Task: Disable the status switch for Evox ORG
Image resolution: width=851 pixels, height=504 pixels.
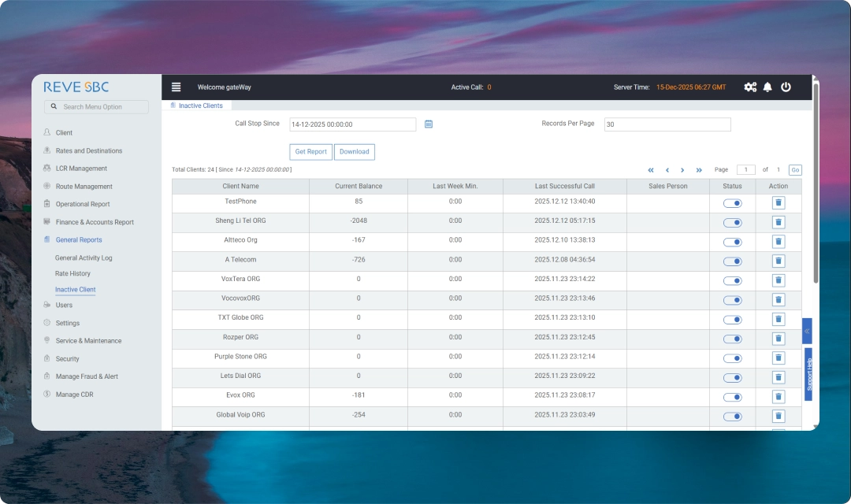Action: click(732, 397)
